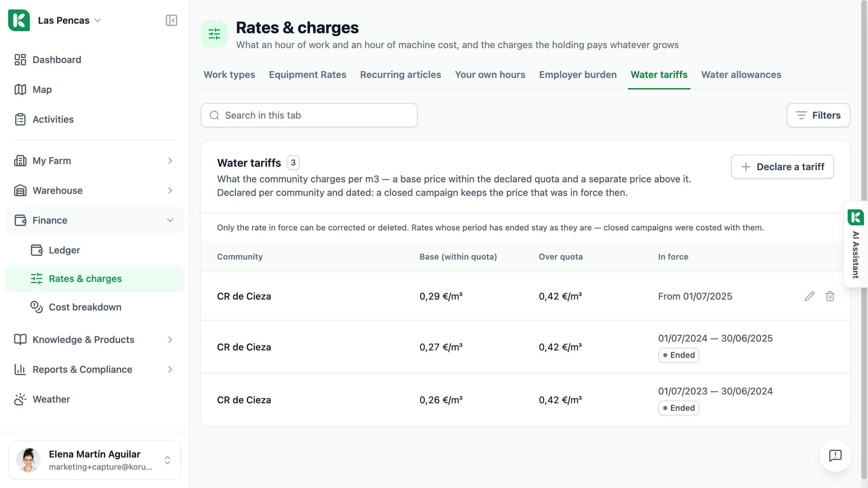Click the Rates & charges header icon
This screenshot has width=868, height=488.
point(214,33)
